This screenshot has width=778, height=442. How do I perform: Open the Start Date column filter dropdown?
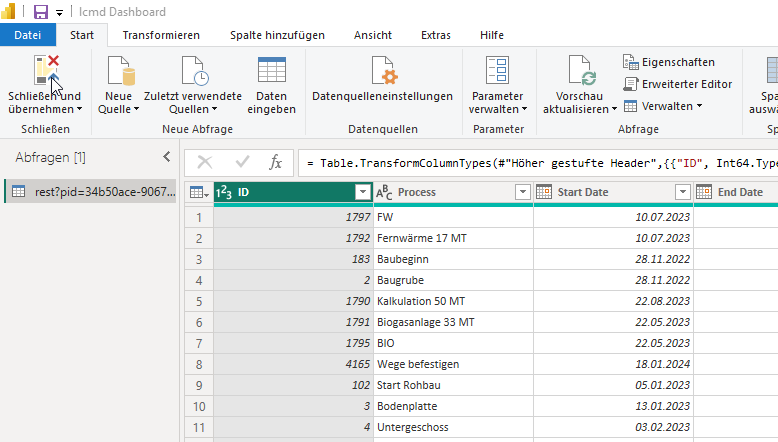pos(682,192)
